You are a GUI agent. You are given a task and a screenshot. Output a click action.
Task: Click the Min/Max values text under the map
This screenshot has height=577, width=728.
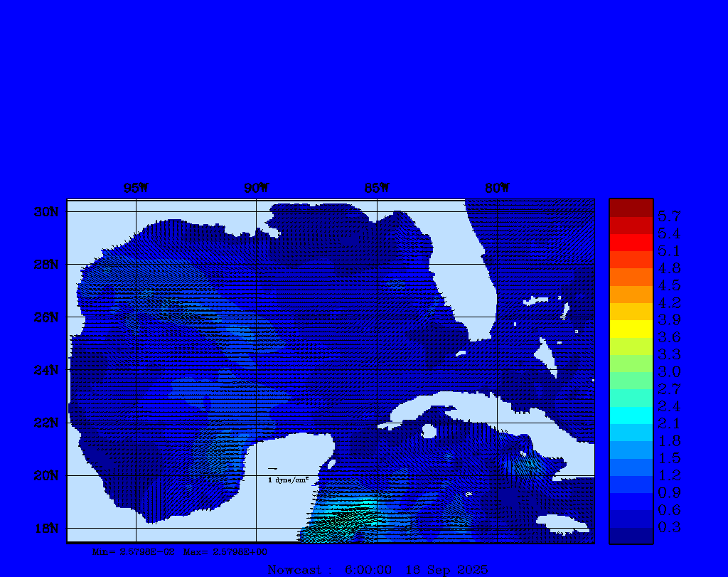coord(180,551)
